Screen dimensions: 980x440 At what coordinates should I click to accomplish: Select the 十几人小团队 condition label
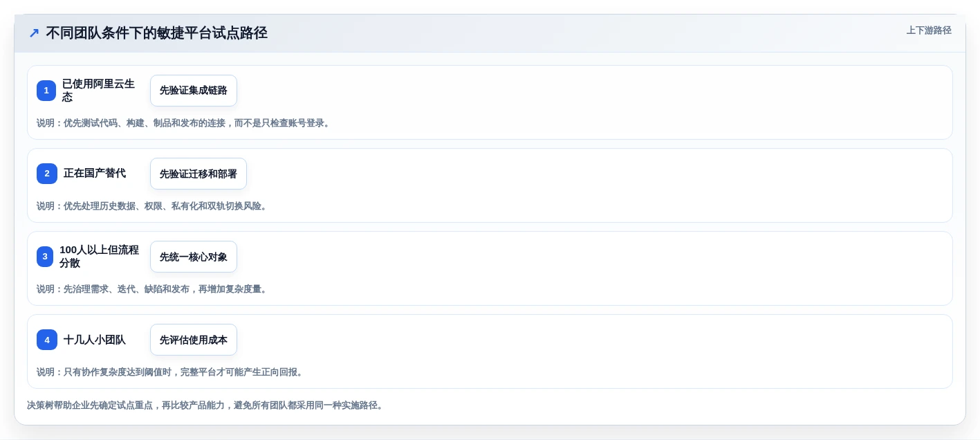pos(95,340)
